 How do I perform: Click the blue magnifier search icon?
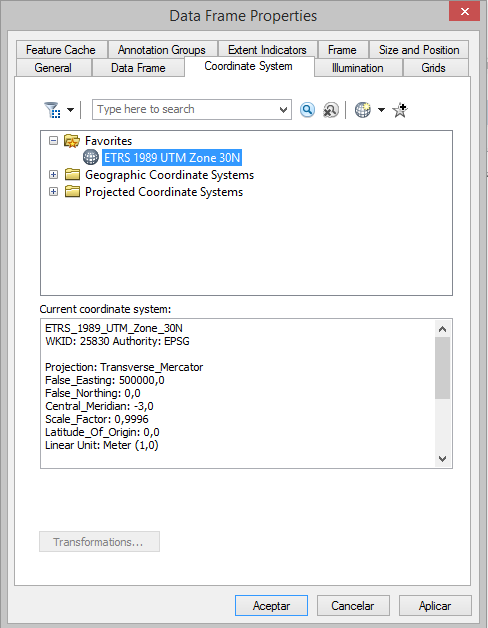(x=307, y=110)
